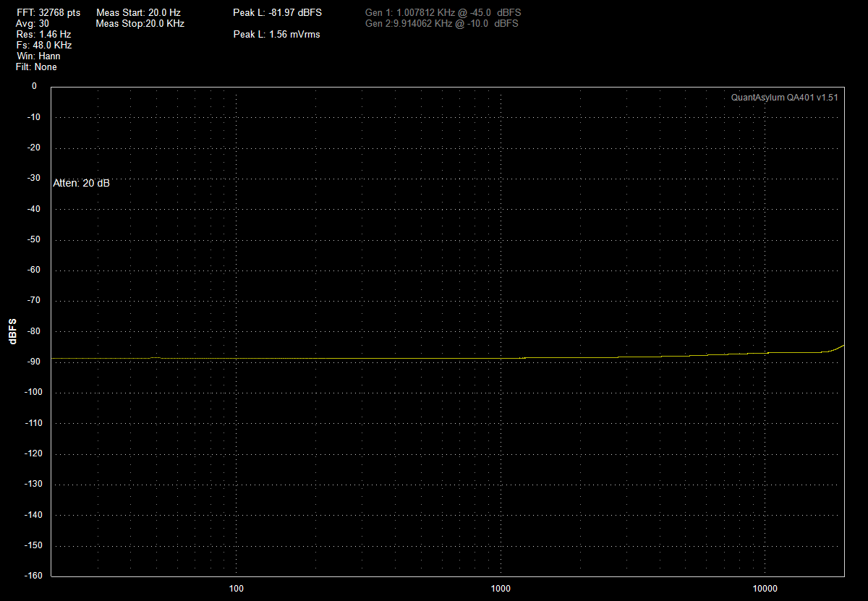Click the Fs: 48.0 KHz label
Screen dimensions: 868x601
coord(43,45)
